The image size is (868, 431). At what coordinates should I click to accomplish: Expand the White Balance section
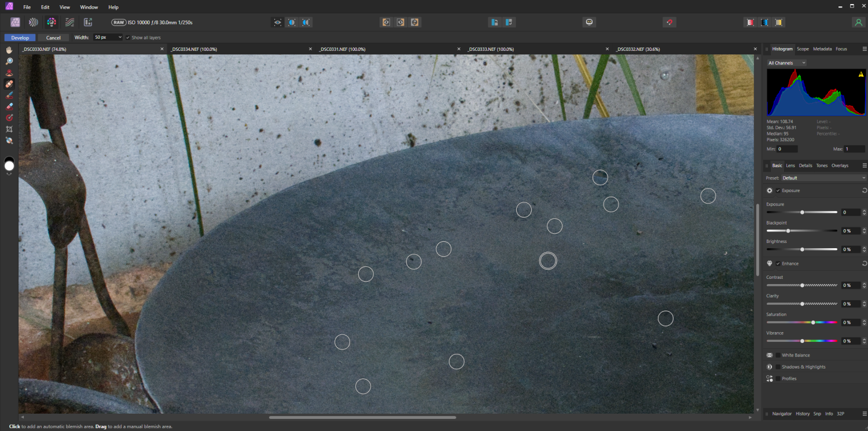tap(796, 355)
